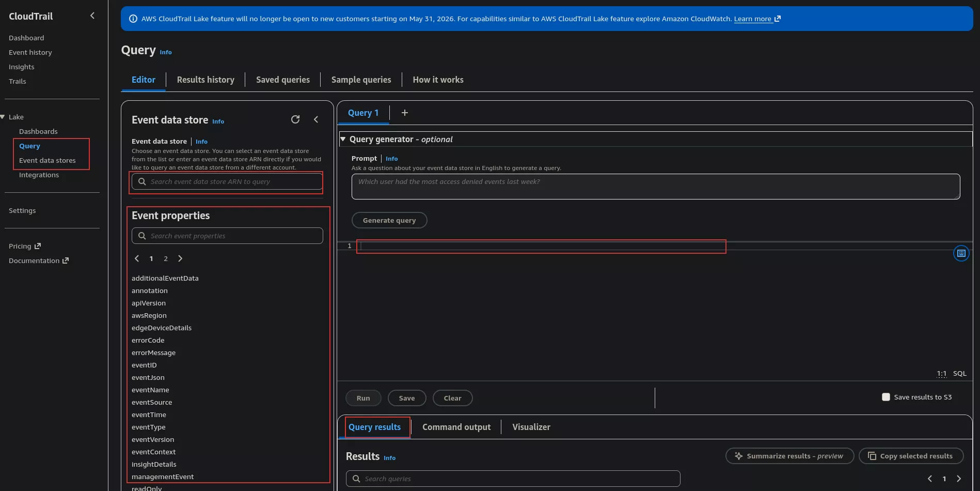
Task: Click the Generate query button
Action: pyautogui.click(x=389, y=220)
